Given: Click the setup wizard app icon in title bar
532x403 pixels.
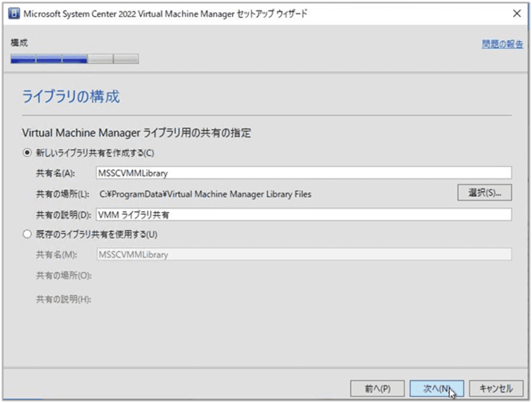Looking at the screenshot, I should point(14,14).
